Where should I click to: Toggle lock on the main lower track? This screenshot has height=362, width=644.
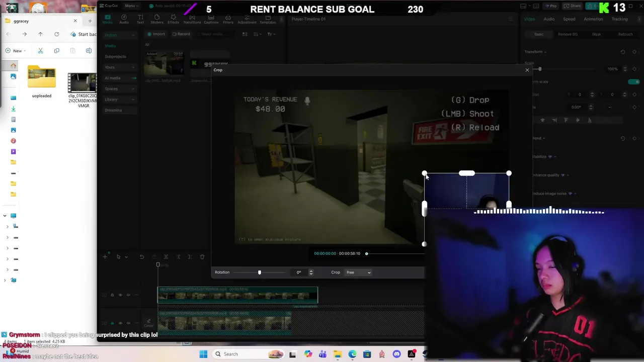(112, 323)
